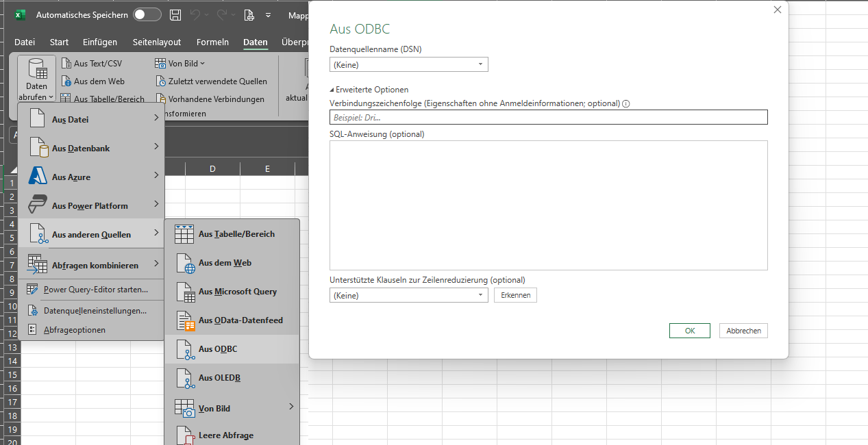Click the Aus Microsoft Query table icon
This screenshot has height=445, width=868.
click(x=186, y=292)
